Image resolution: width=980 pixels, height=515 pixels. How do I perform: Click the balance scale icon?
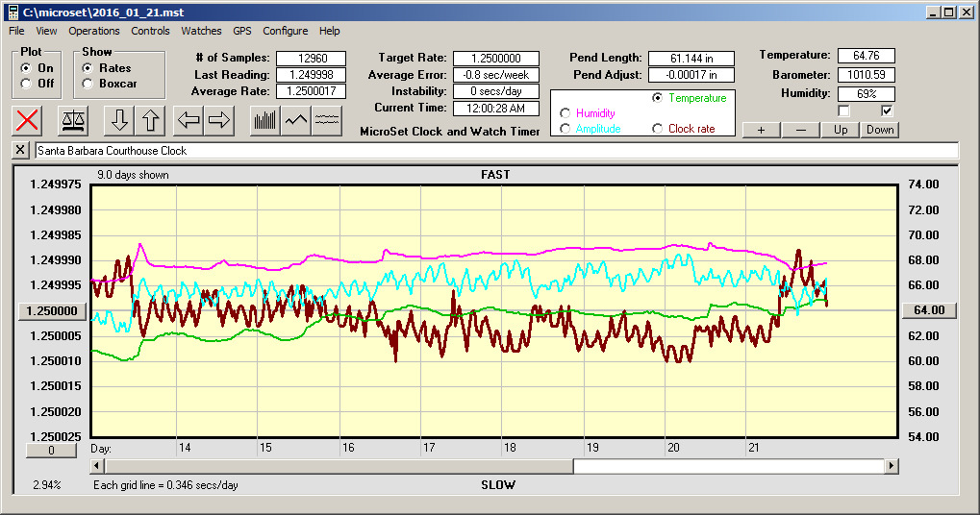click(72, 120)
